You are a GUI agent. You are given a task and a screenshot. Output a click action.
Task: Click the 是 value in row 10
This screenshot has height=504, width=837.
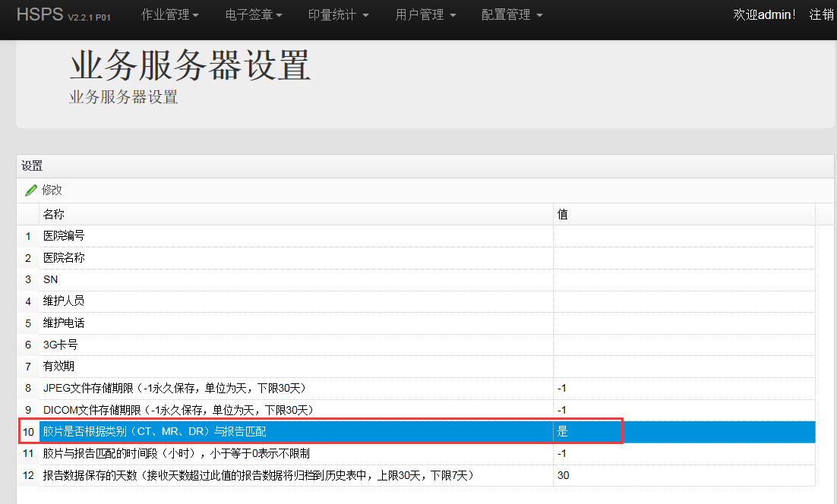click(563, 432)
